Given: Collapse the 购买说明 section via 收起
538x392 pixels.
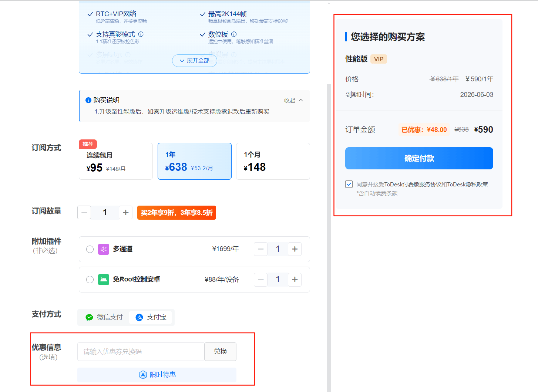Looking at the screenshot, I should [293, 100].
